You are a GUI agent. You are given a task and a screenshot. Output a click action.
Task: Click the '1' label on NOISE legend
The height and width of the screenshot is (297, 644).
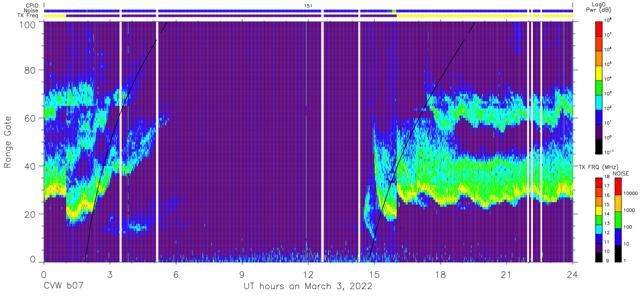(624, 260)
